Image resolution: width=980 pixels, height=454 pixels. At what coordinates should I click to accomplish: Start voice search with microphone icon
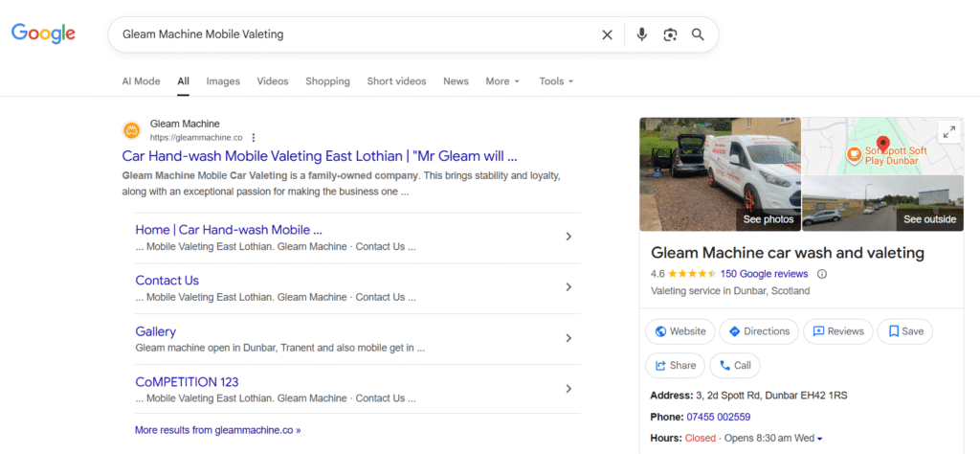(x=641, y=34)
